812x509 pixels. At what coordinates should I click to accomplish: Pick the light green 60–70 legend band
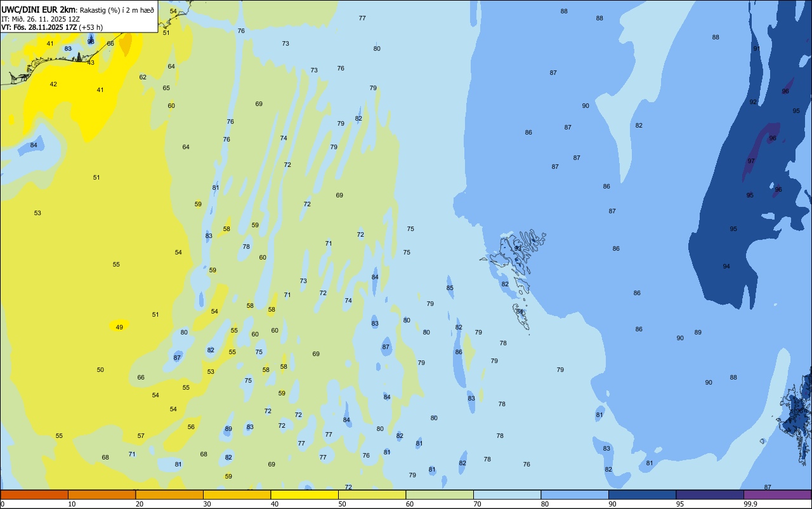[440, 494]
